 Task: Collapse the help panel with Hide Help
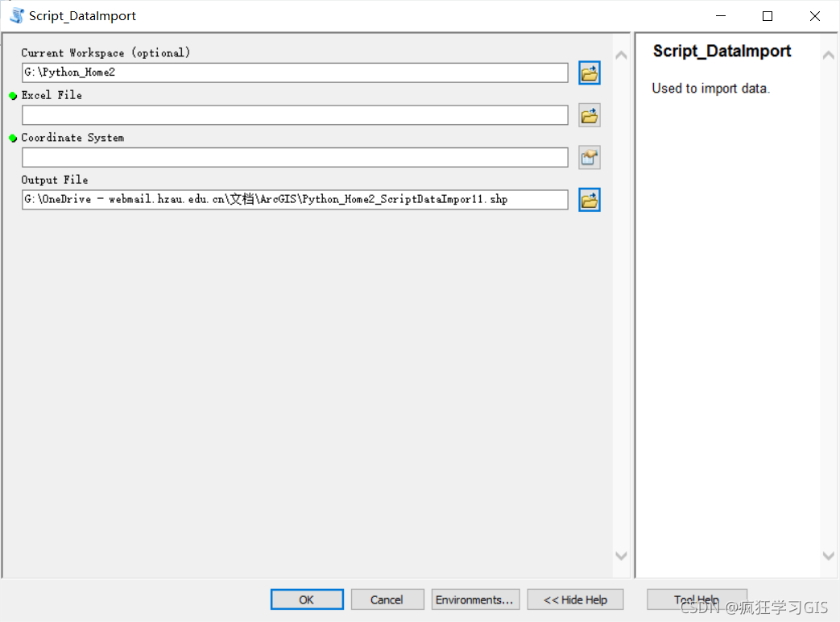point(575,599)
